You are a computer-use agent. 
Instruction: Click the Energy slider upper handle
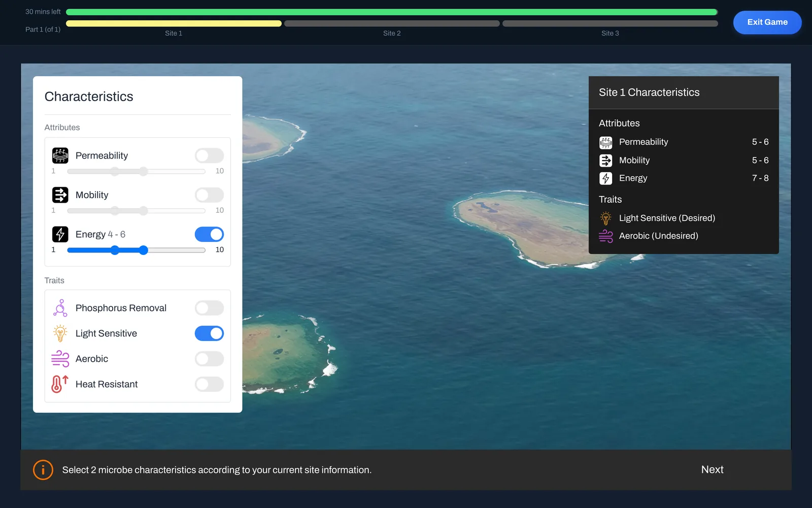coord(144,250)
